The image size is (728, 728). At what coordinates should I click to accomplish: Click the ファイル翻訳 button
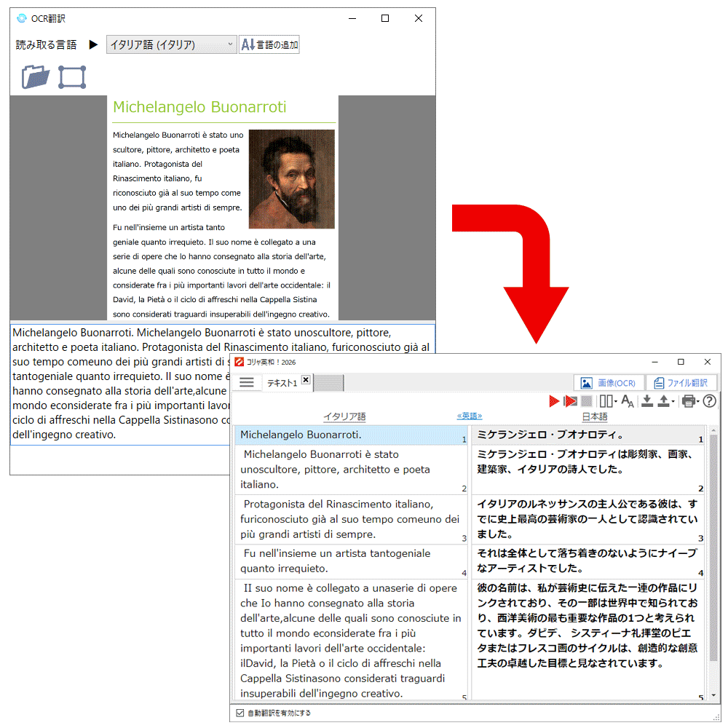pyautogui.click(x=681, y=383)
